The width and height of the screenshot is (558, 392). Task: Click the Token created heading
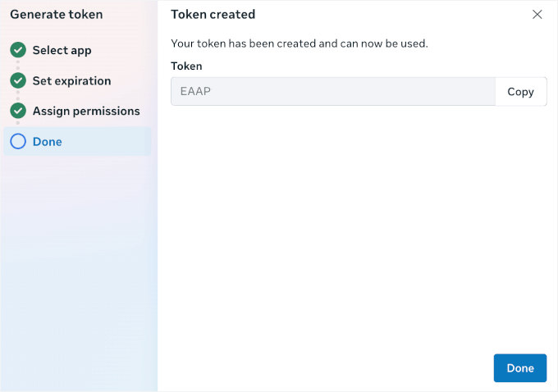(x=213, y=14)
